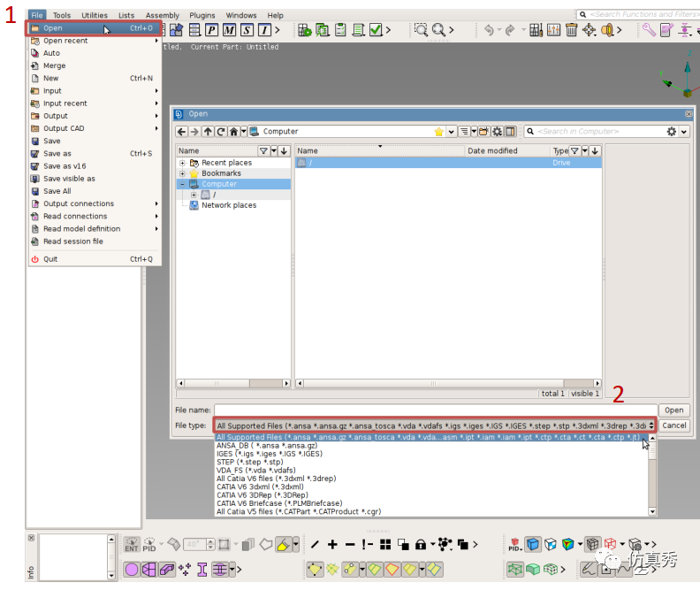Toggle the shaded cube view mode
Screen dimensions: 700x590
533,544
